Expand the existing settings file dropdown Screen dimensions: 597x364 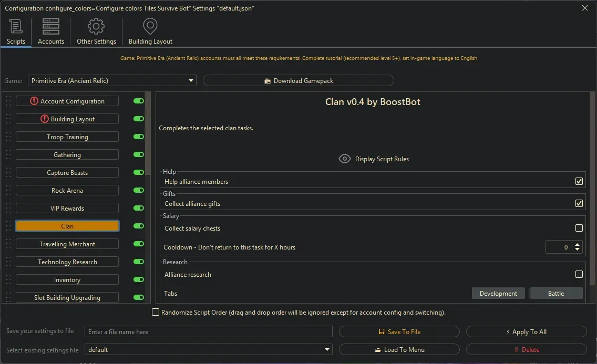tap(326, 349)
